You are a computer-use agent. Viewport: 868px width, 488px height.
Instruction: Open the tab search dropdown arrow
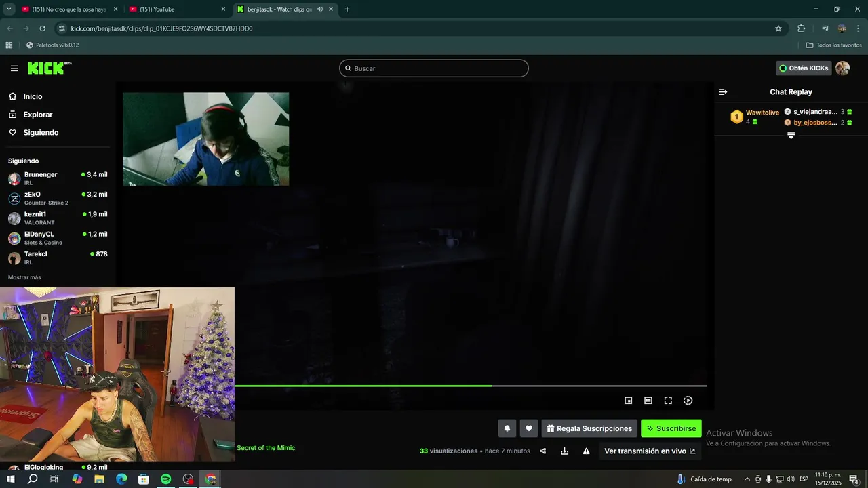coord(9,9)
